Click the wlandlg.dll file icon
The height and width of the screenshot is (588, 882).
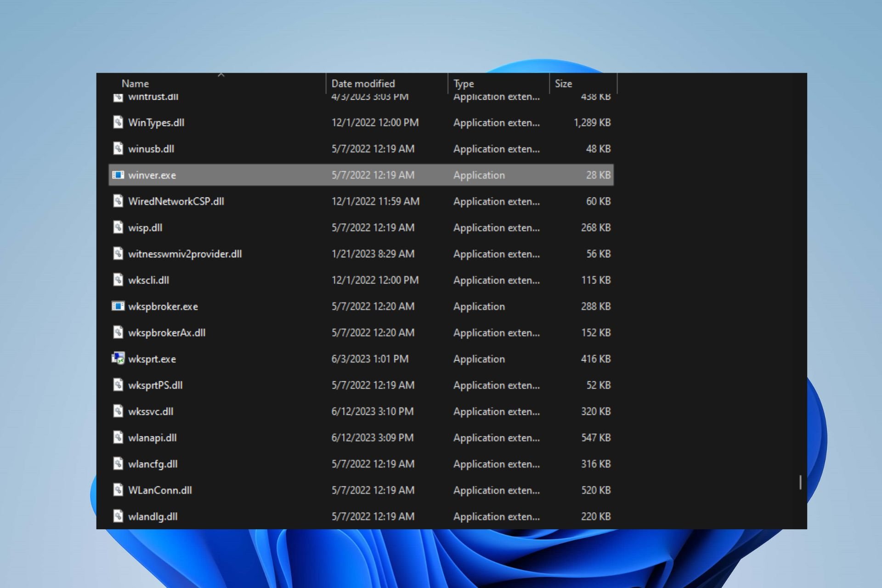point(118,516)
